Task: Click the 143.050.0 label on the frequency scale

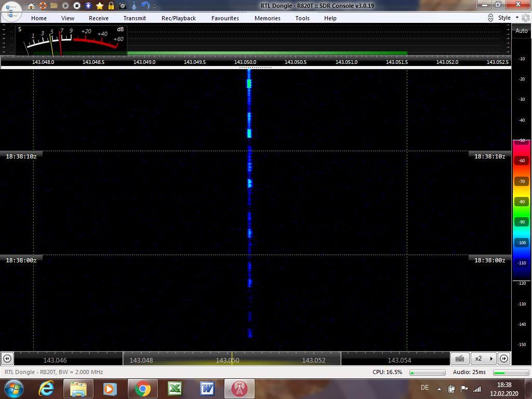Action: coord(245,62)
